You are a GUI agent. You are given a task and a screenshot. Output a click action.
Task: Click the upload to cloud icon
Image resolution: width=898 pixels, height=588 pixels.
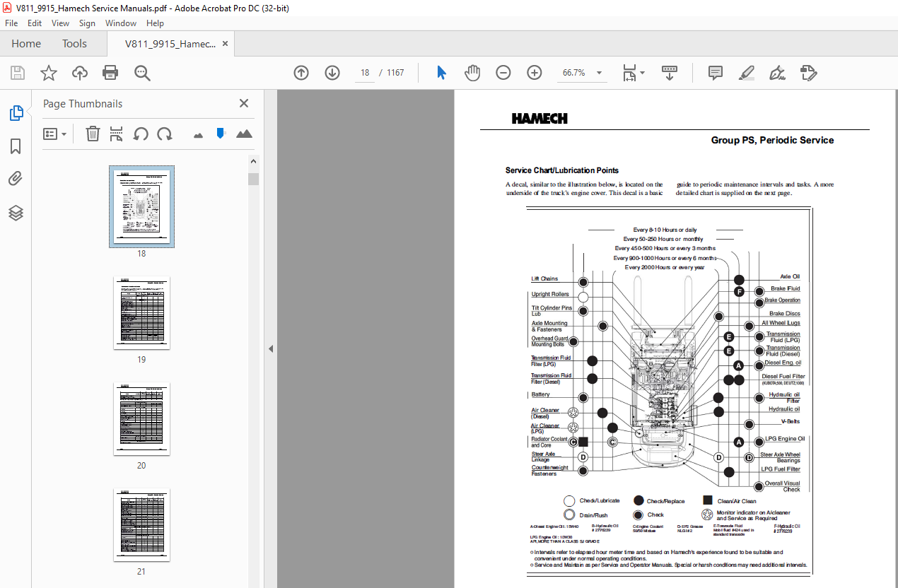pyautogui.click(x=80, y=73)
